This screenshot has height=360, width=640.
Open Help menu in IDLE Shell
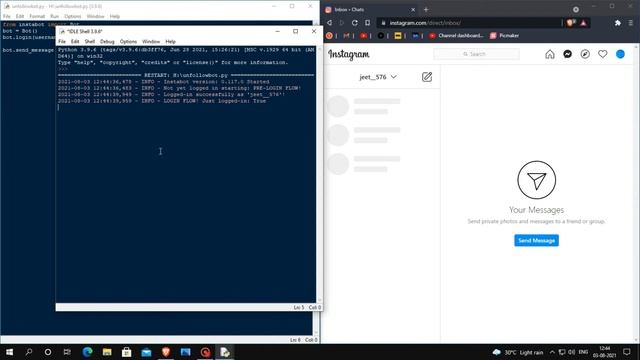pyautogui.click(x=170, y=42)
